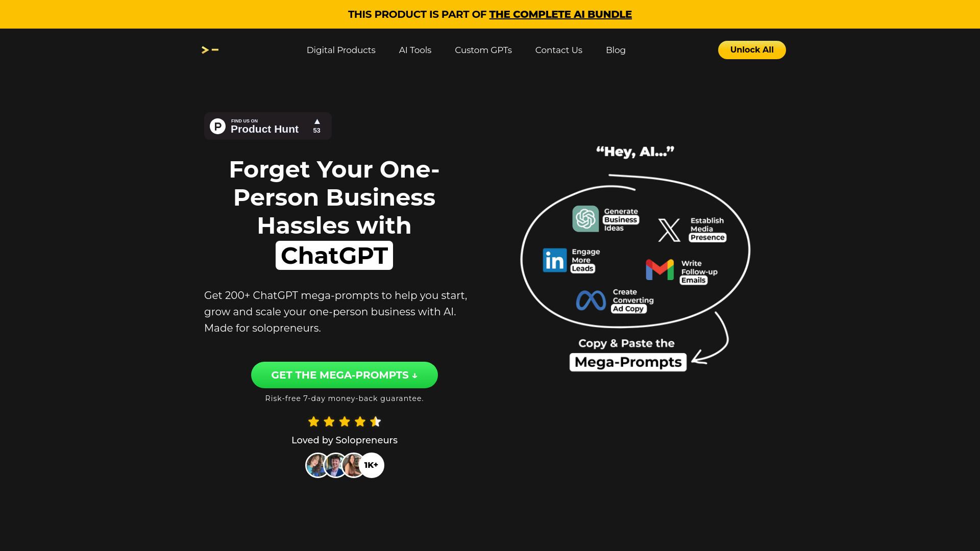Click the risk-free money-back guarantee link
This screenshot has width=980, height=551.
(x=344, y=398)
